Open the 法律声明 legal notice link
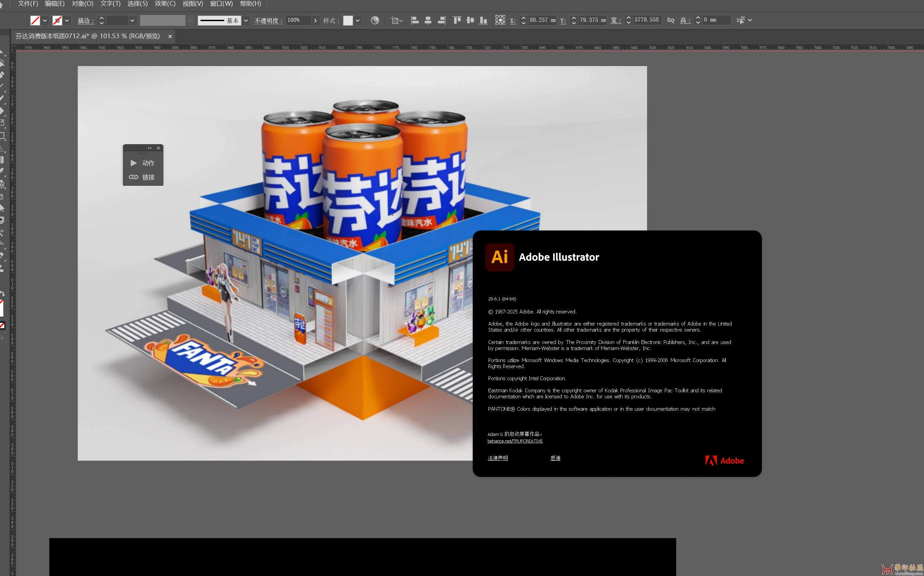This screenshot has height=576, width=924. 498,458
